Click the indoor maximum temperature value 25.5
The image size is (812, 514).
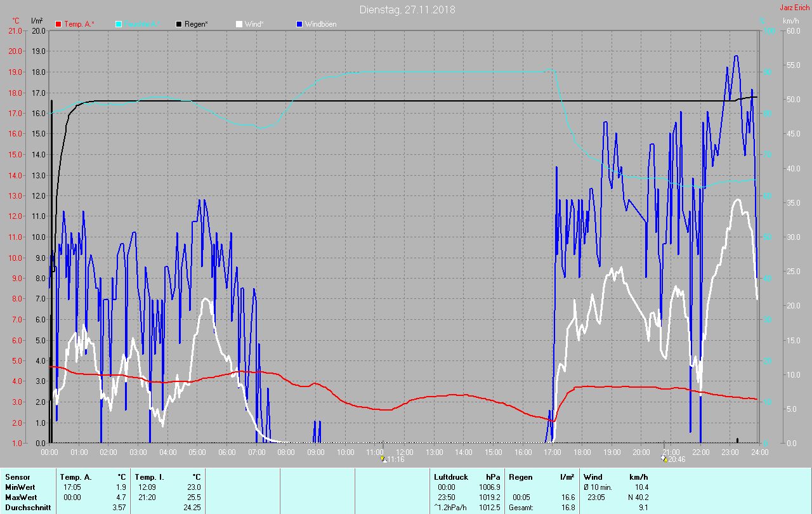(x=194, y=498)
